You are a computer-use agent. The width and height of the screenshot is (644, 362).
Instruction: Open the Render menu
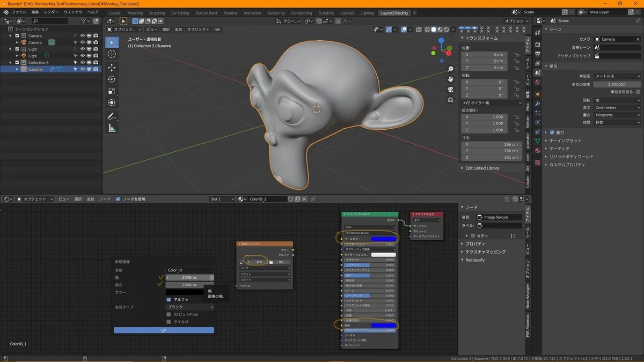(52, 12)
